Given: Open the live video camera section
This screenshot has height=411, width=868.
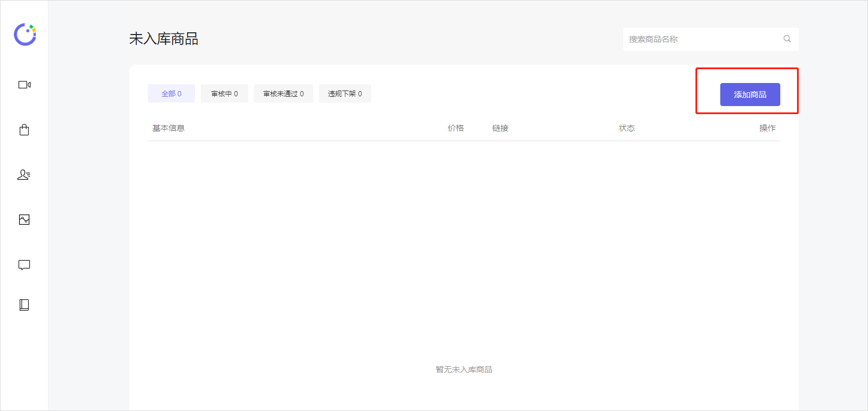Looking at the screenshot, I should click(24, 85).
